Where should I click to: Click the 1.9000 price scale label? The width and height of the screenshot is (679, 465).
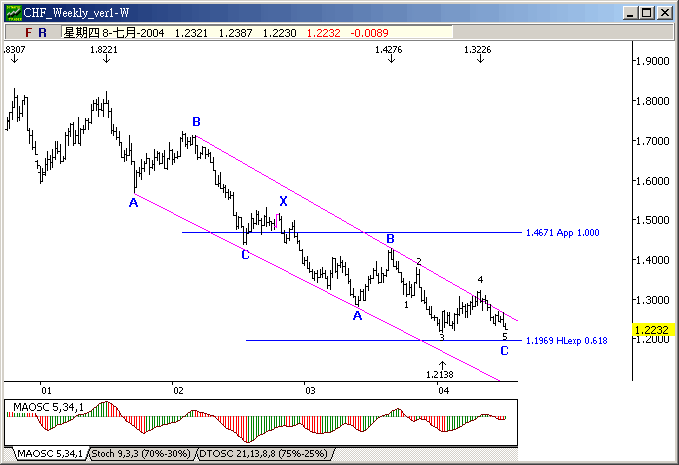[x=652, y=61]
